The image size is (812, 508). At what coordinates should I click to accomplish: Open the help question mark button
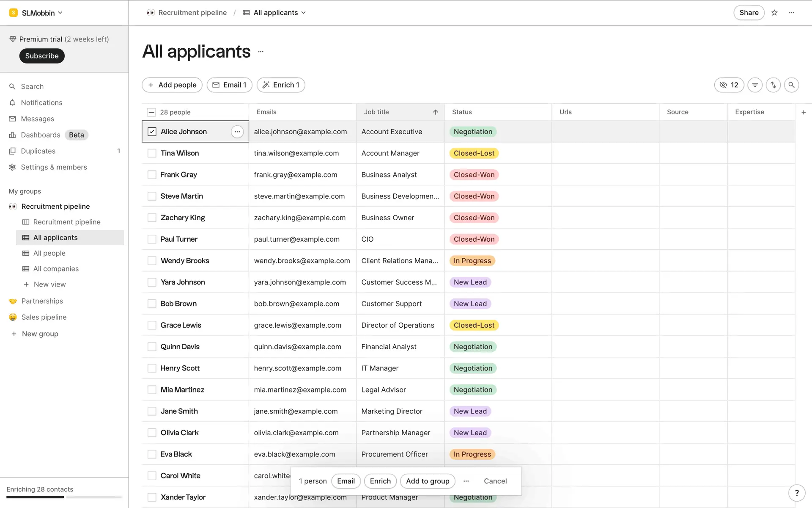point(797,493)
